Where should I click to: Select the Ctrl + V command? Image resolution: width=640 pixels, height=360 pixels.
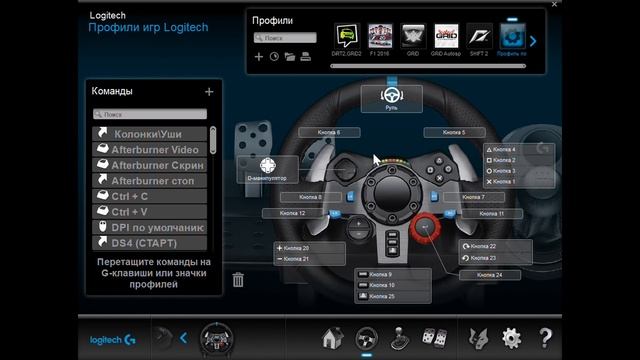[x=150, y=211]
